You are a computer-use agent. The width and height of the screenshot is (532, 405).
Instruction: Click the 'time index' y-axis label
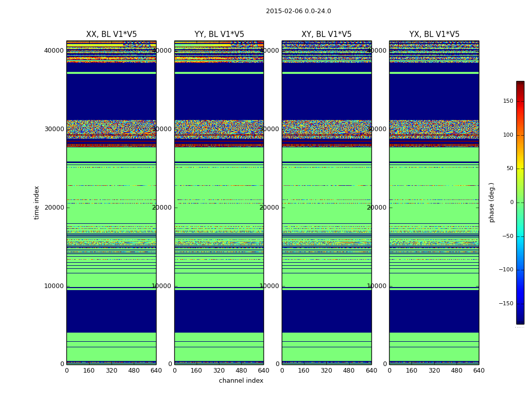pyautogui.click(x=36, y=202)
